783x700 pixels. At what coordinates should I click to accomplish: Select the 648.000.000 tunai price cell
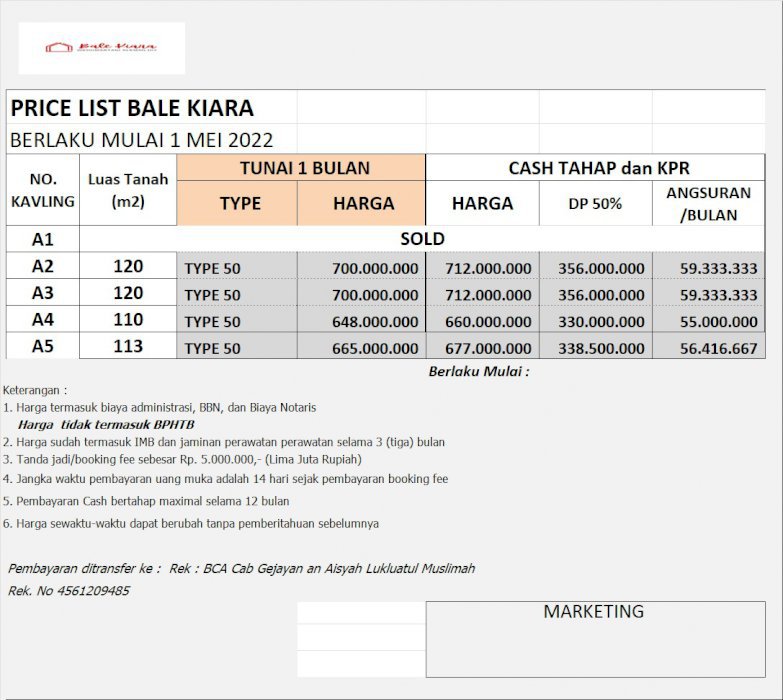tap(363, 322)
